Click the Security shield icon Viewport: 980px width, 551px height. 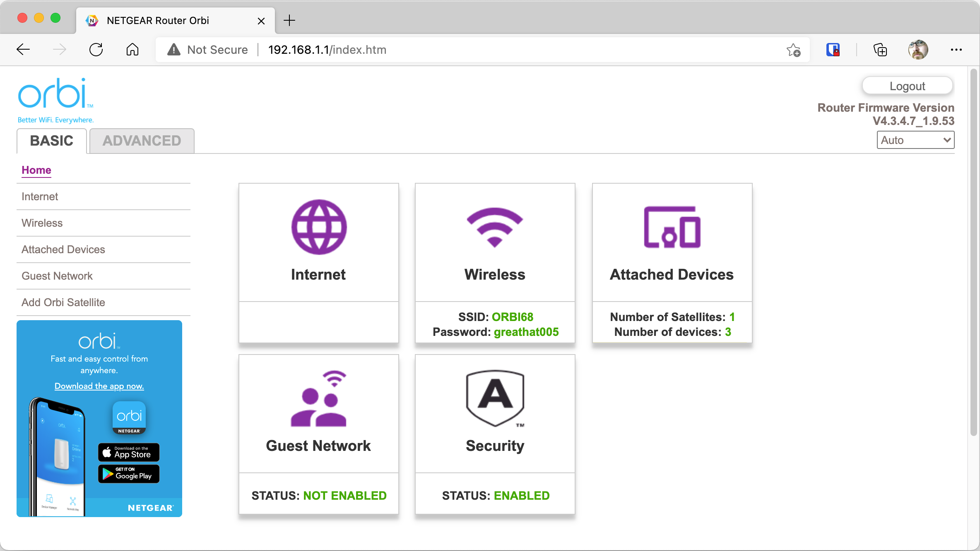[x=495, y=398]
